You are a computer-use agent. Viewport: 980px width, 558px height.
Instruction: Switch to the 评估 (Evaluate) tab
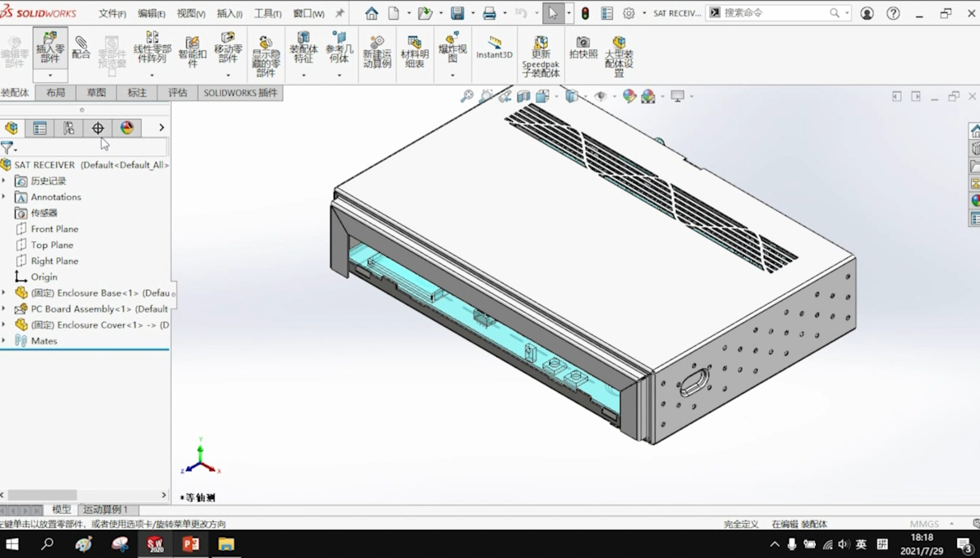[x=177, y=93]
